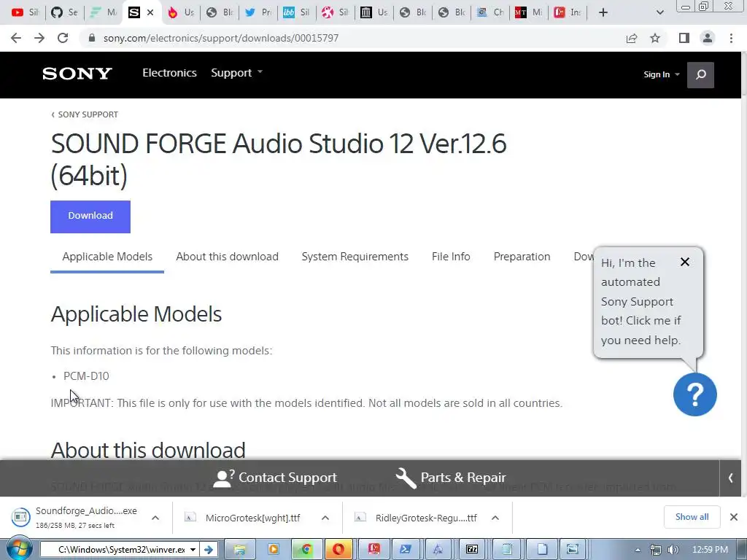Open the Sony Support bot question-mark icon

click(694, 394)
